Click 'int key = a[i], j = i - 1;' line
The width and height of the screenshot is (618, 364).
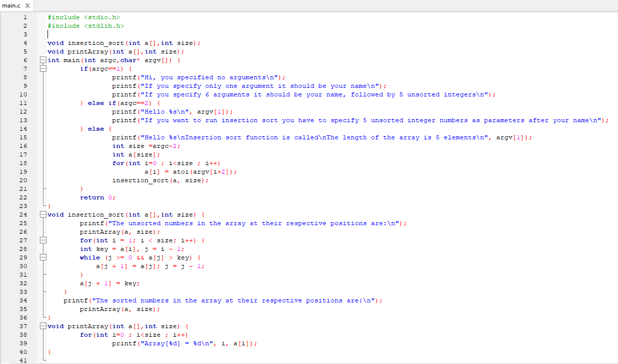click(132, 249)
